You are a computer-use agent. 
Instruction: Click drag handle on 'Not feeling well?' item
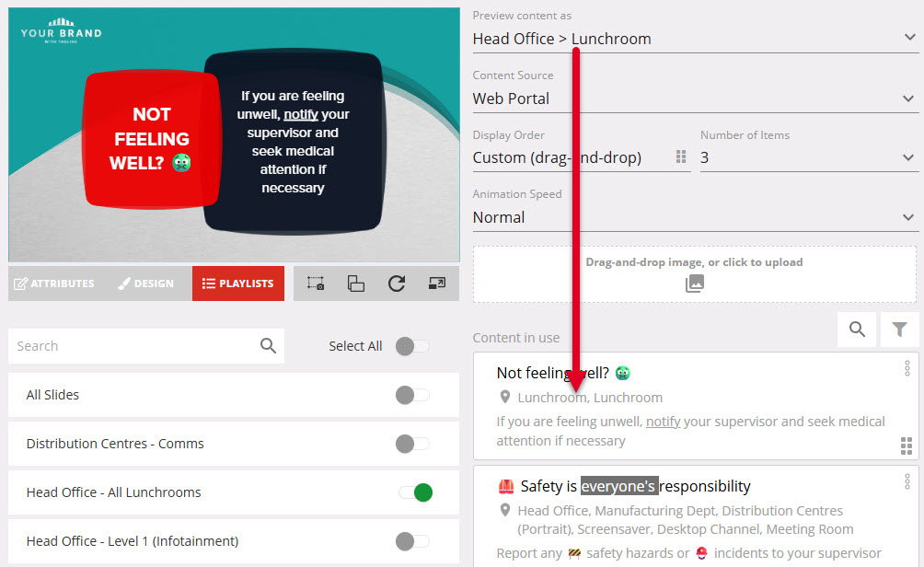906,445
